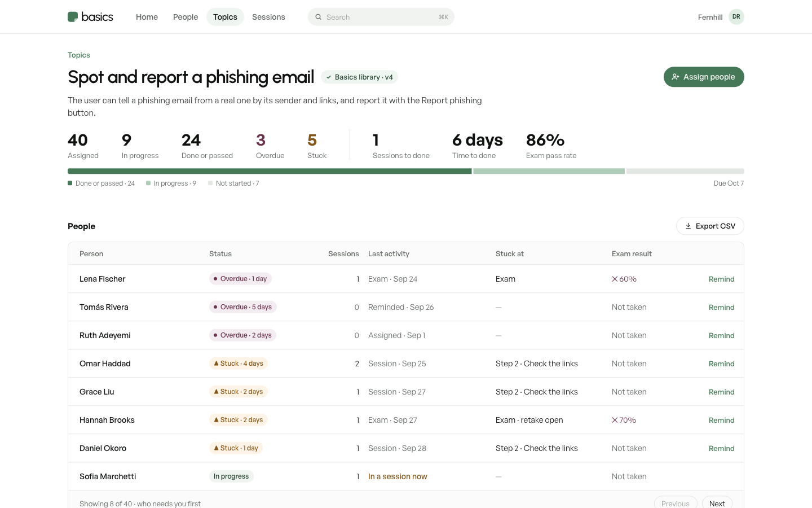Click the light green In progress bar segment
The height and width of the screenshot is (508, 812).
pos(549,171)
